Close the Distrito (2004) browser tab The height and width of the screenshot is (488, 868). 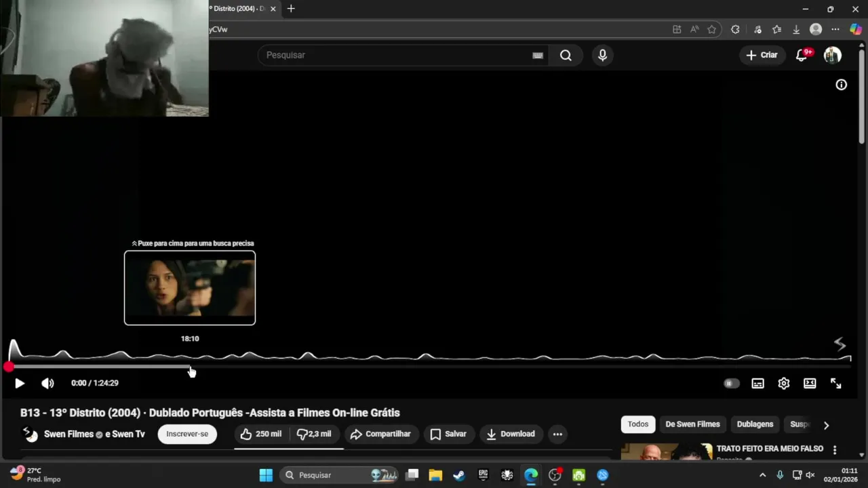(273, 9)
